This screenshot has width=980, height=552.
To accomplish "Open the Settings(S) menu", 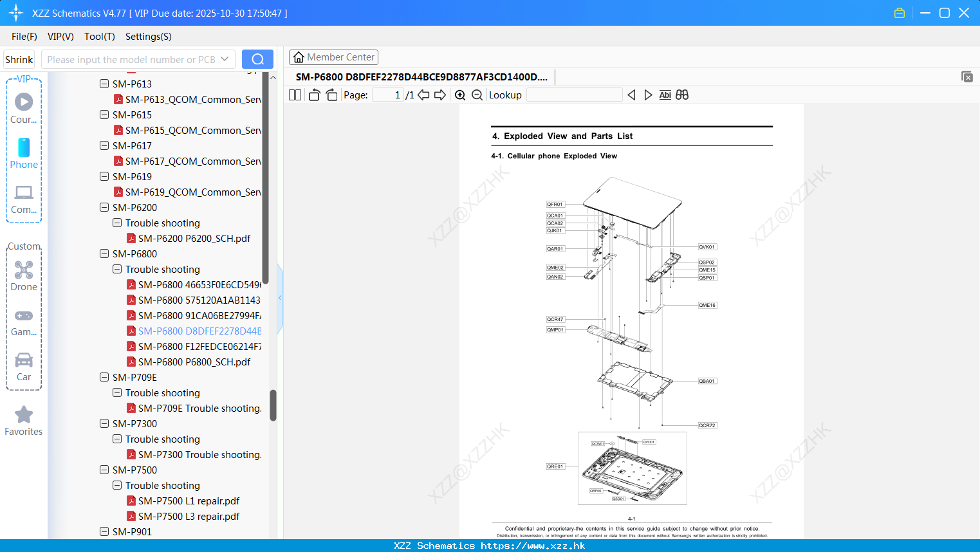I will point(149,37).
